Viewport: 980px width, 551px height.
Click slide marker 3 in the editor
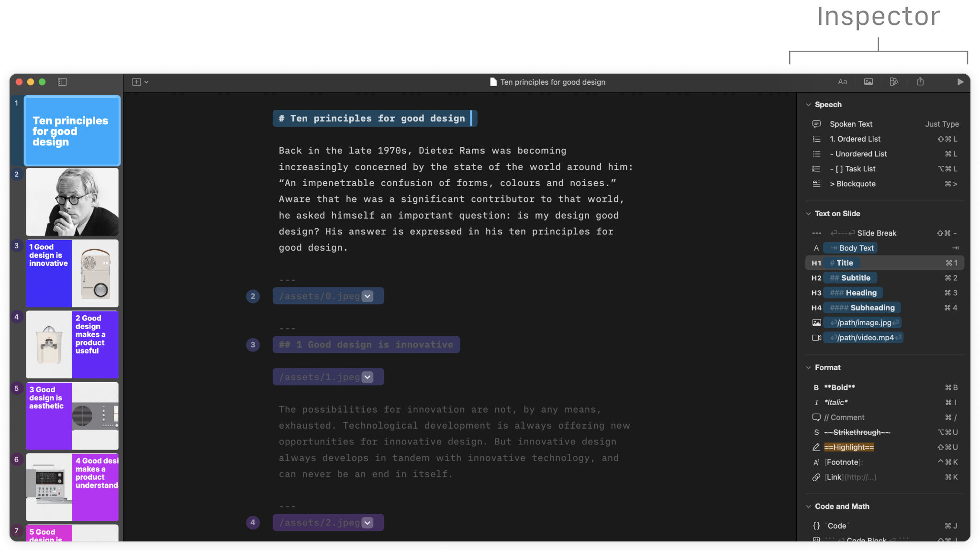(253, 344)
